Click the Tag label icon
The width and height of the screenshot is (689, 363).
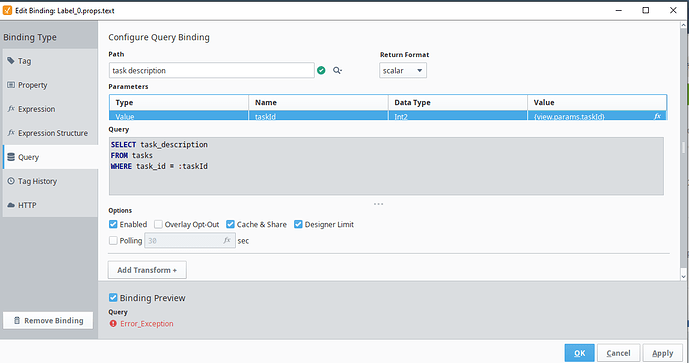pyautogui.click(x=11, y=61)
